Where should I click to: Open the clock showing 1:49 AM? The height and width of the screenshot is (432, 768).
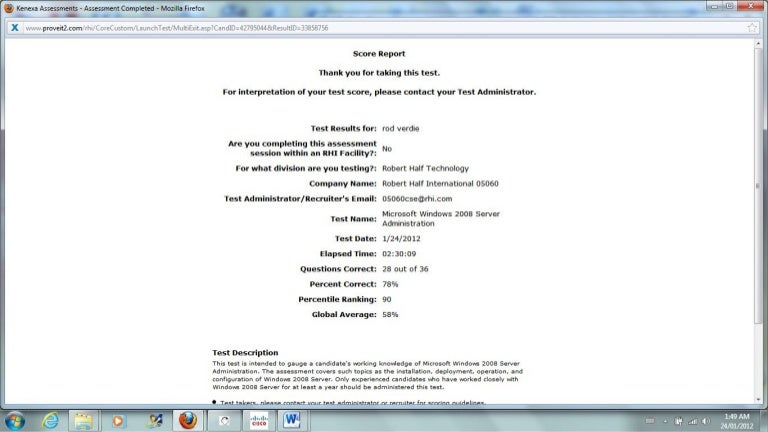[737, 421]
